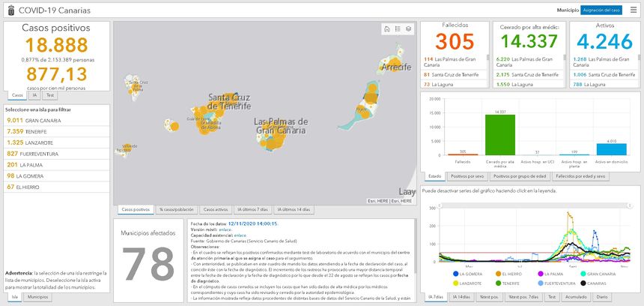Open the Municipios tab at bottom left

38,298
